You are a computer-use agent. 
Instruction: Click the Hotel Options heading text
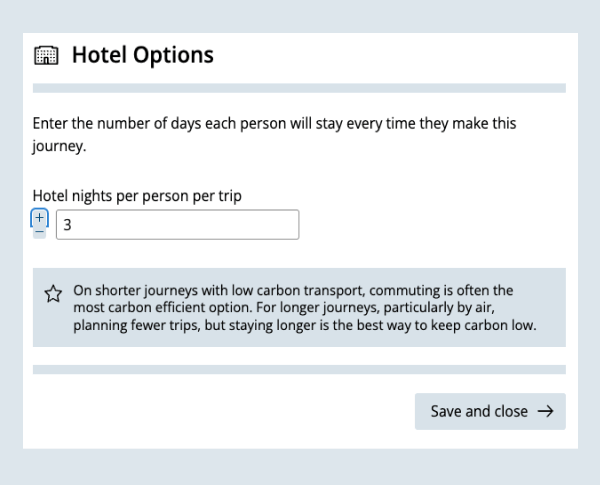(x=142, y=55)
